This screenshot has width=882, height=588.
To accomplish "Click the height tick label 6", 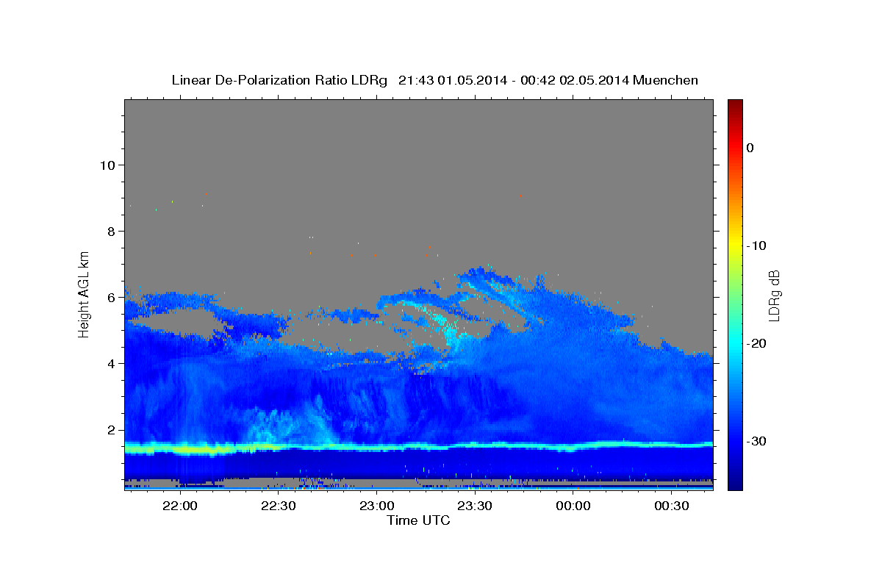I will coord(110,298).
